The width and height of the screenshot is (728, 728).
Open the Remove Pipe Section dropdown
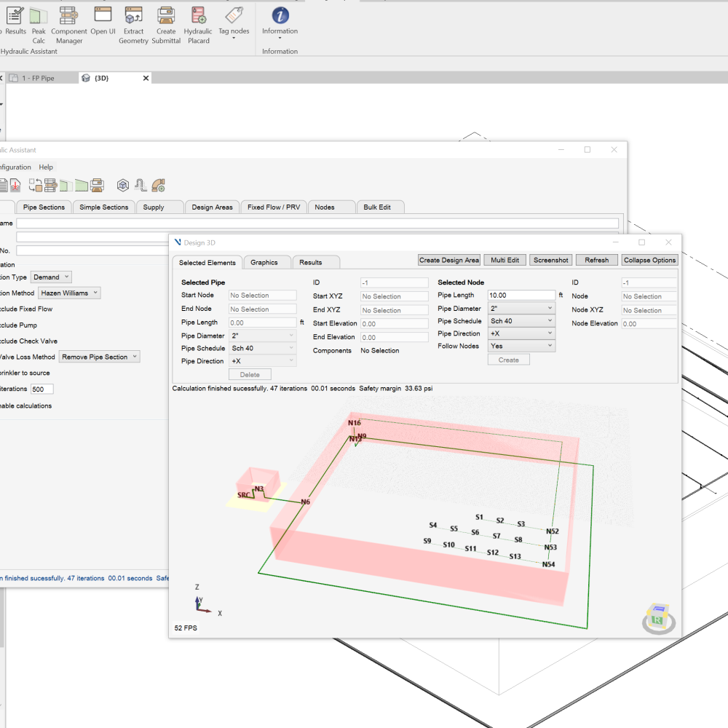coord(99,357)
